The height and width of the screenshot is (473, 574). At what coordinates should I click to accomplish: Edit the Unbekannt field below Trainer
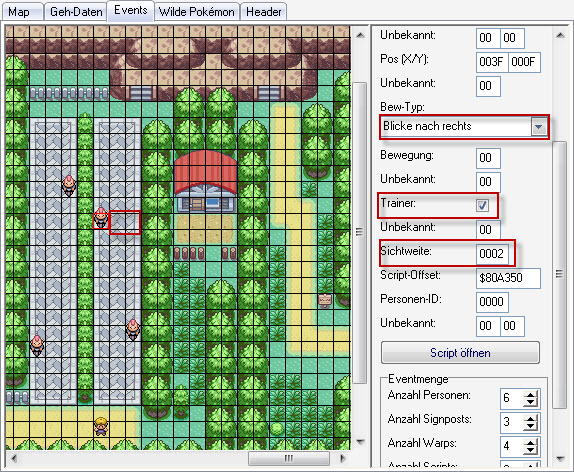[x=488, y=230]
